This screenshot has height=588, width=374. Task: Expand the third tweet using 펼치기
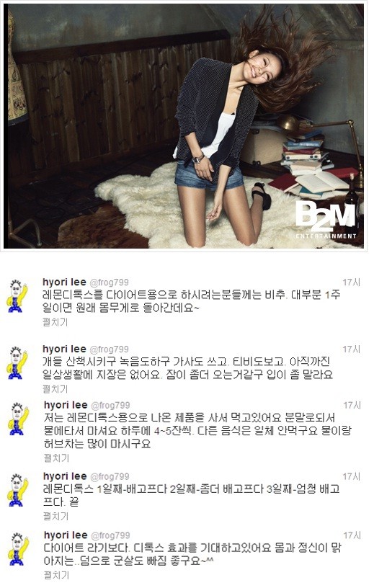pos(56,458)
